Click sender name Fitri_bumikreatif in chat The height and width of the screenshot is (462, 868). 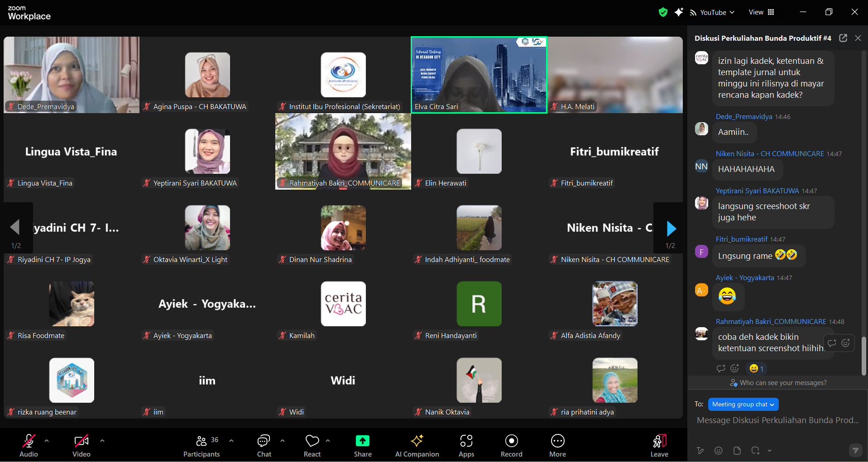741,239
